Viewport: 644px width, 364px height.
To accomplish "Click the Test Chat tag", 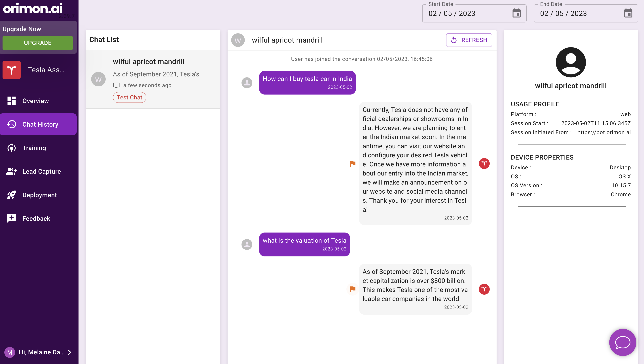I will coord(129,97).
